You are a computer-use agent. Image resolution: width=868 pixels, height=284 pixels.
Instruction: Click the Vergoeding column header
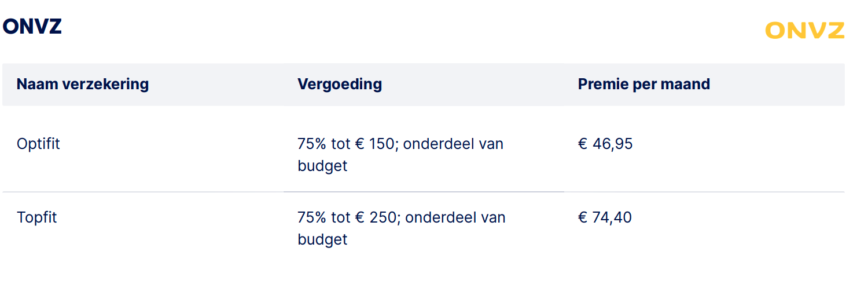tap(340, 84)
